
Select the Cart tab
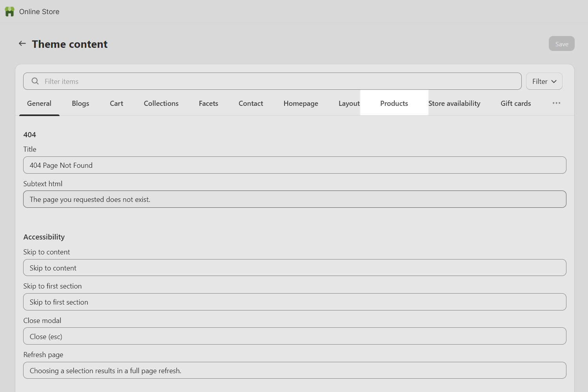pos(116,103)
